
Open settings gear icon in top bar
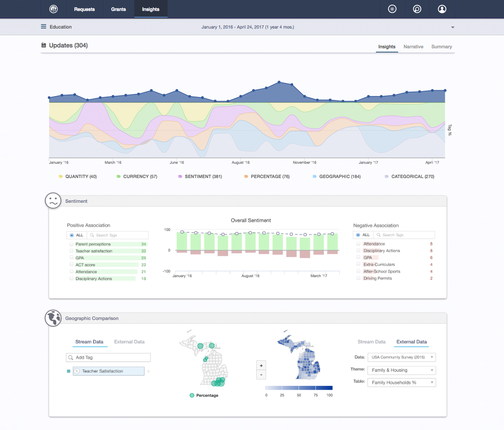[392, 9]
